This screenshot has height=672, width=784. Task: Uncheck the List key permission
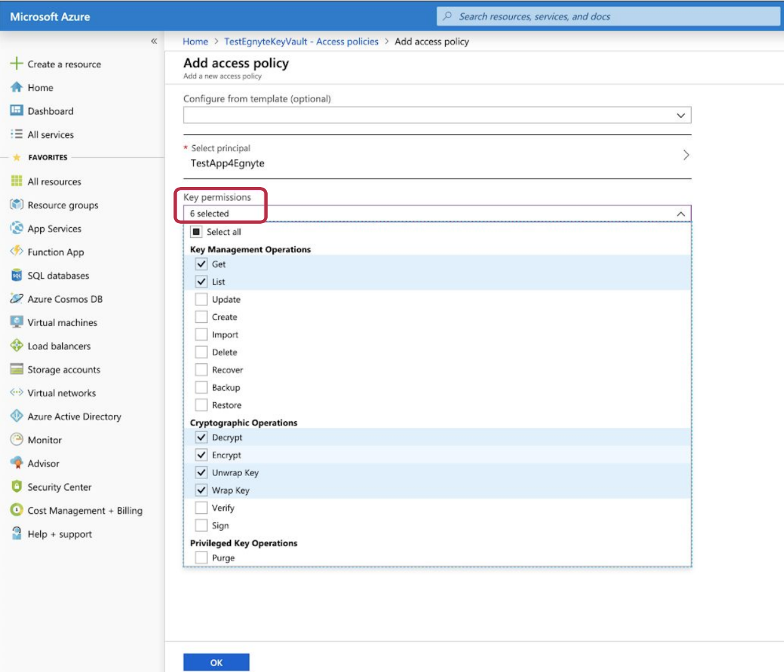201,282
